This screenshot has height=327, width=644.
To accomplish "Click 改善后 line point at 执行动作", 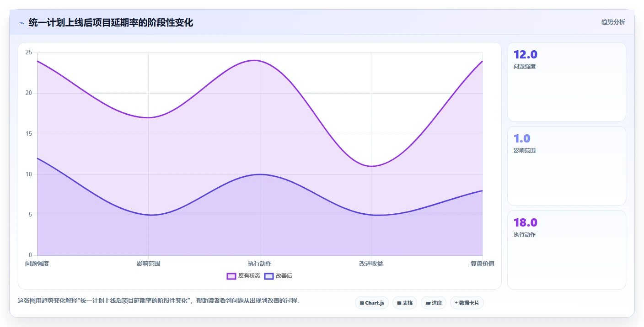I will 260,174.
